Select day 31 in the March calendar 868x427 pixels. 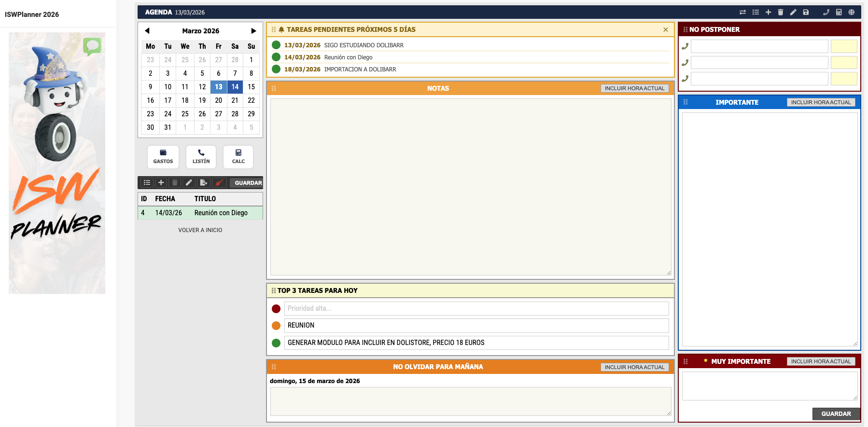coord(168,127)
